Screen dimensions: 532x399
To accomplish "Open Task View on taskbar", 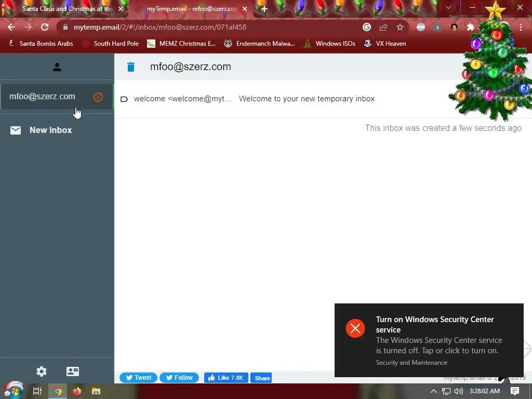I will pos(37,391).
